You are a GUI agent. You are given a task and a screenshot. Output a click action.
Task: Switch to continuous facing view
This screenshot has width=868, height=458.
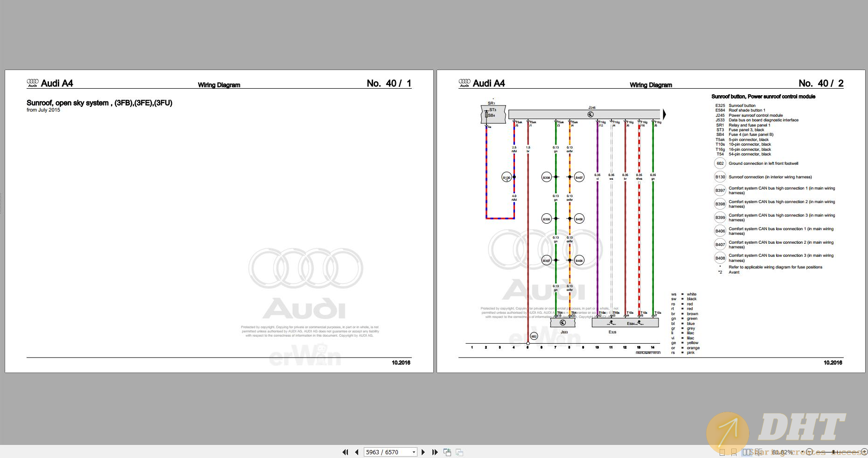coord(758,452)
